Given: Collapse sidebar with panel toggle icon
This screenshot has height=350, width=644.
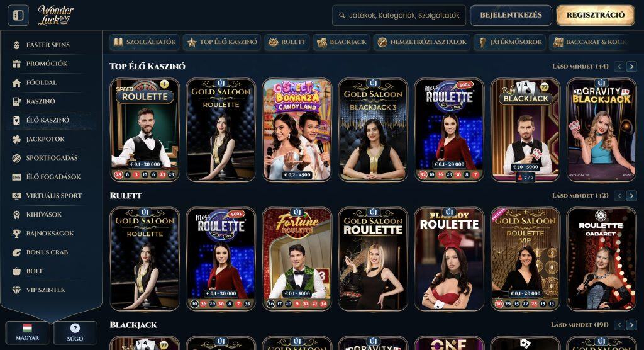Looking at the screenshot, I should (18, 15).
